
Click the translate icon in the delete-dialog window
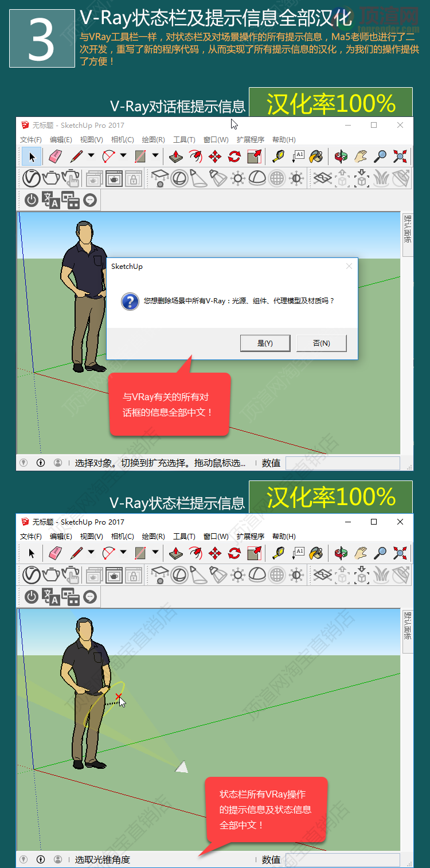point(51,200)
